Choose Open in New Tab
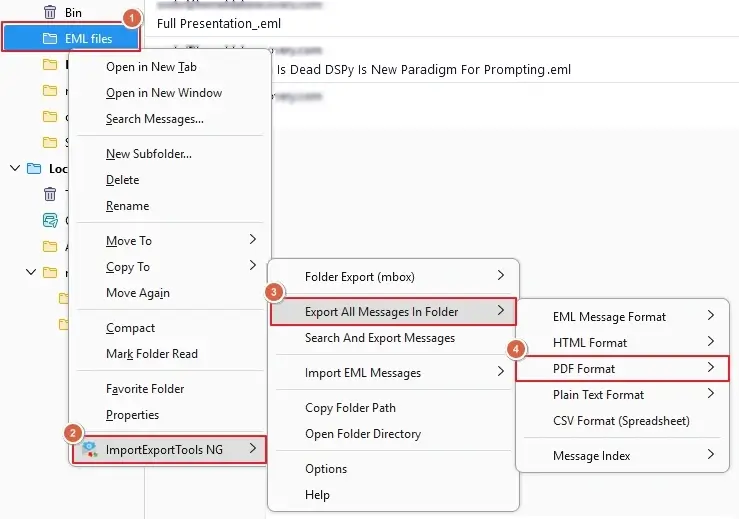Viewport: 739px width, 519px height. pos(170,67)
